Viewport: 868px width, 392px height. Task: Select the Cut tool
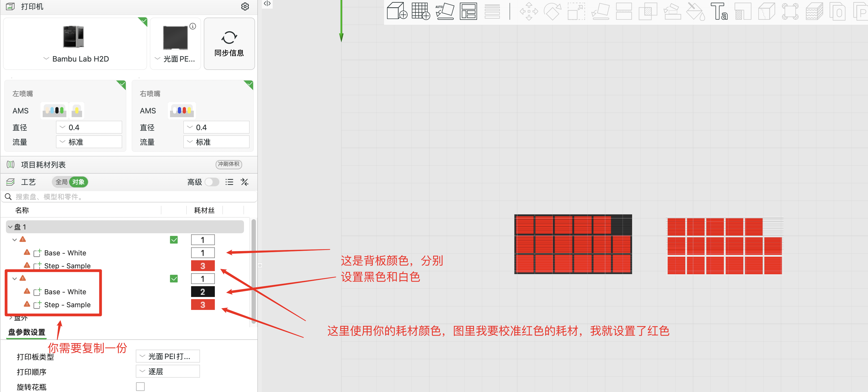(x=624, y=11)
